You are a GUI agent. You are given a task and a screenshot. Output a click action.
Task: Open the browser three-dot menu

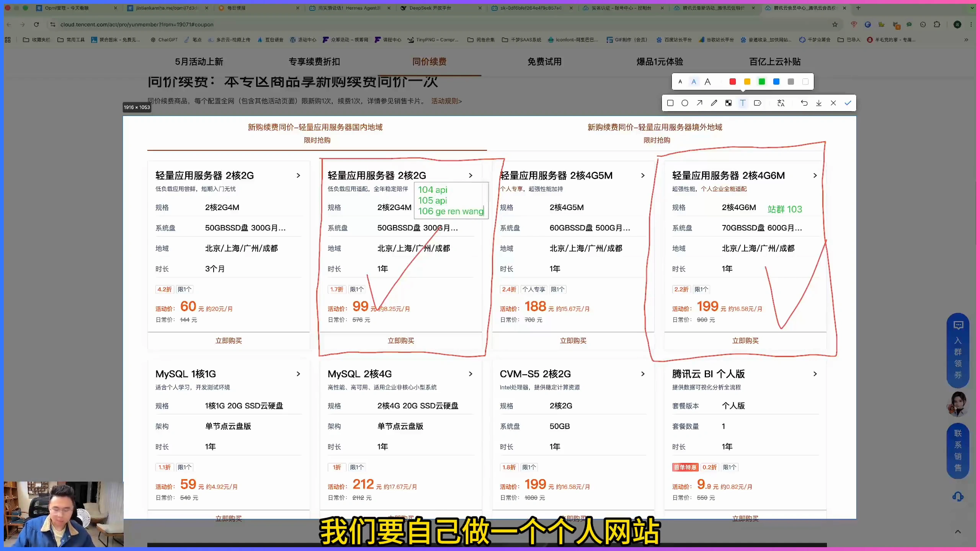[971, 24]
